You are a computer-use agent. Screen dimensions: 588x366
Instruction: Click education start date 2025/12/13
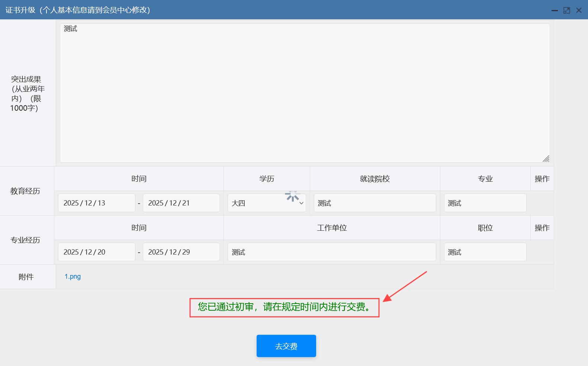(x=96, y=203)
